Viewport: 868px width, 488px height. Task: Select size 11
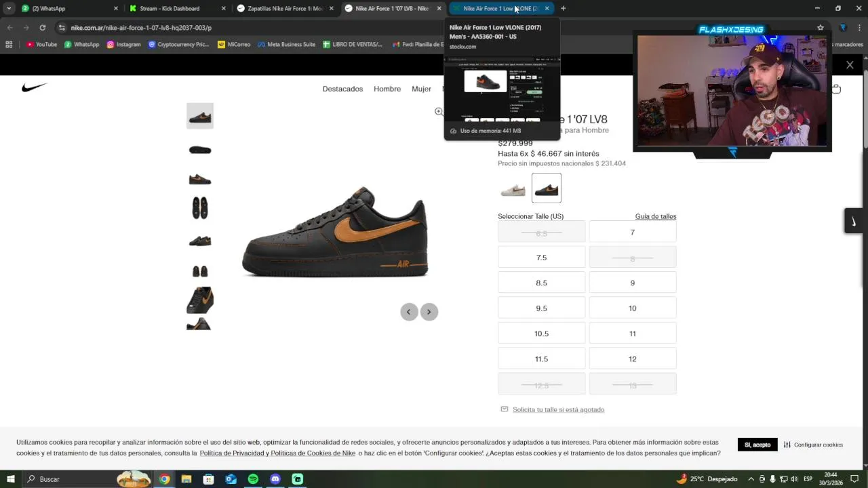(633, 333)
